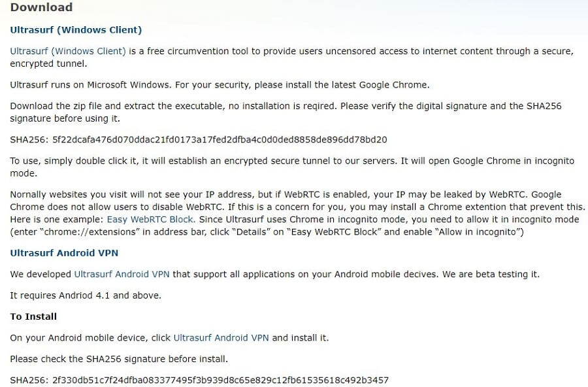Click the "We are beta testing it" sentence
The image size is (588, 387).
pos(491,275)
